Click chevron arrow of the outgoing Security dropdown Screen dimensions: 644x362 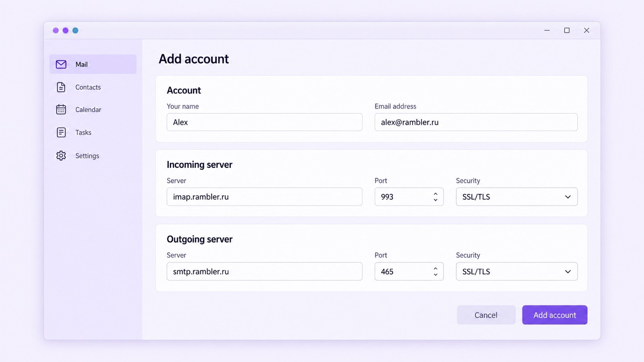coord(568,272)
